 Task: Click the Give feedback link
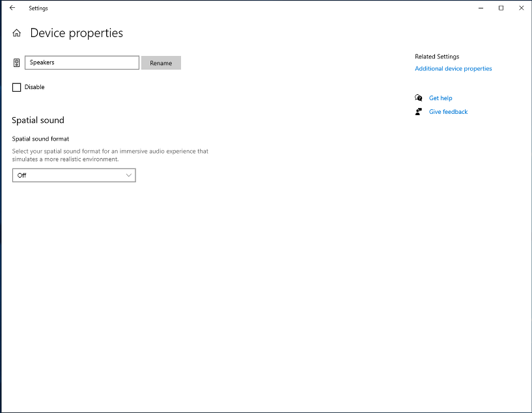click(448, 111)
